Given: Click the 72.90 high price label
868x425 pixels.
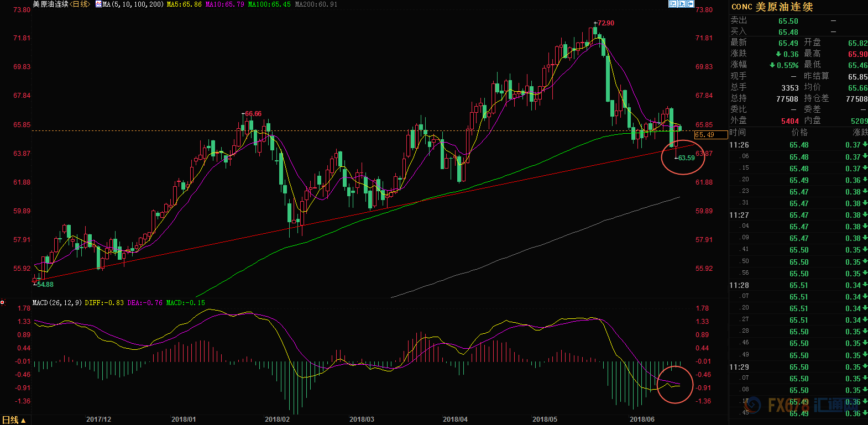Looking at the screenshot, I should [x=606, y=23].
